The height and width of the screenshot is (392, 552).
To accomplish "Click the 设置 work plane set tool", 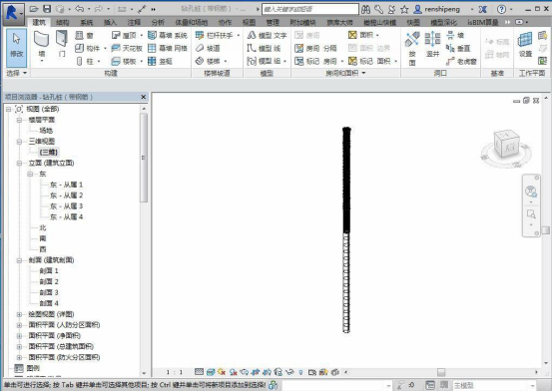I will pyautogui.click(x=525, y=45).
